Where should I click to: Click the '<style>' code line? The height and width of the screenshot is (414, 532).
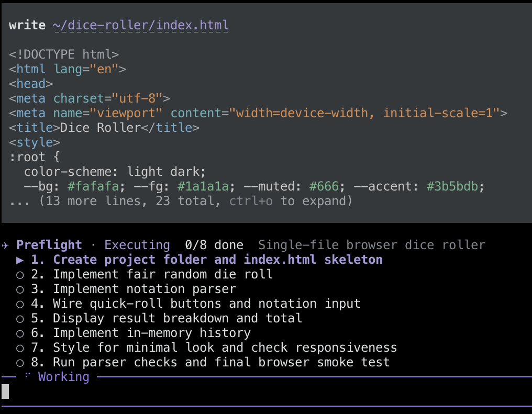coord(35,142)
